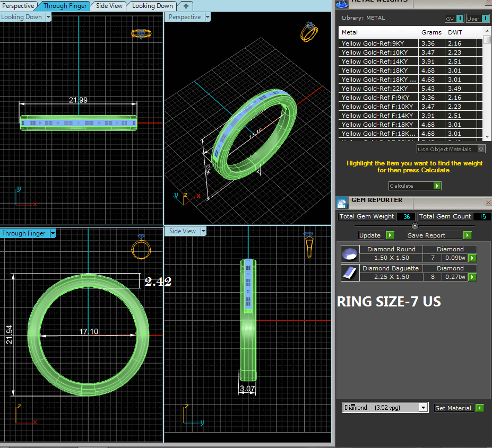492x448 pixels.
Task: Click the Metal Weights panel icon
Action: point(342,3)
